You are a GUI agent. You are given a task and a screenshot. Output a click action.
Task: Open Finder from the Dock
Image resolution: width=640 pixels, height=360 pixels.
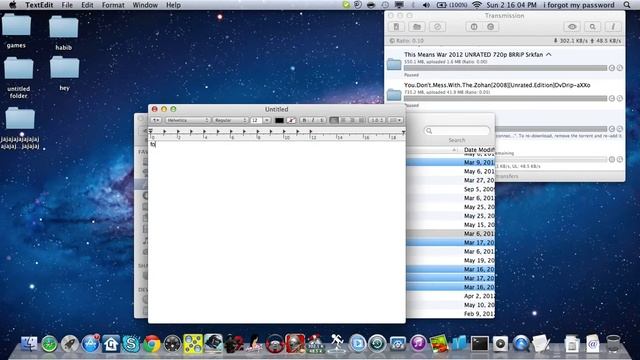(x=29, y=344)
